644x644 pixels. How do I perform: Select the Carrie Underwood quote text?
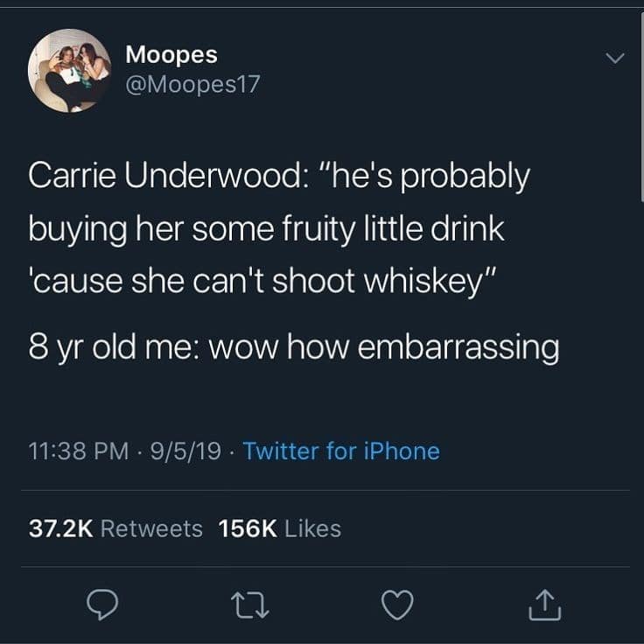tap(279, 228)
